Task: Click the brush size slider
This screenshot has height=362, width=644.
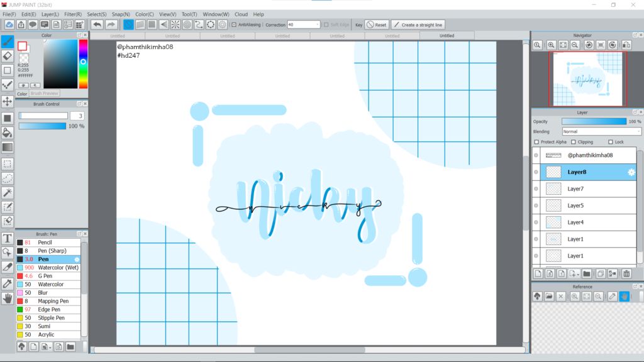Action: point(43,116)
